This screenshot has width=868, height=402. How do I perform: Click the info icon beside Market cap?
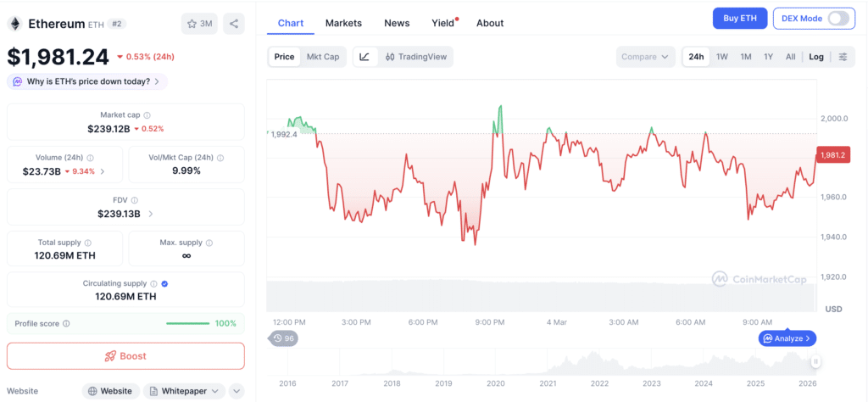pyautogui.click(x=147, y=115)
